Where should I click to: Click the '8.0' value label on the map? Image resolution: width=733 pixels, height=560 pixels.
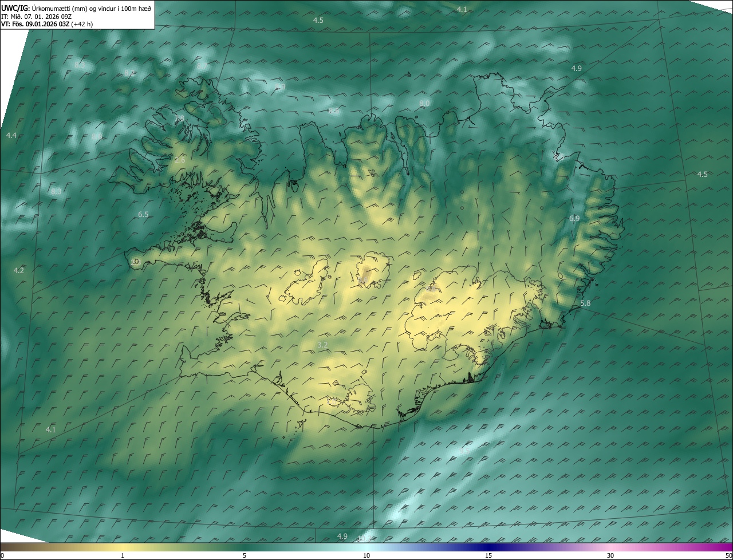coord(424,103)
